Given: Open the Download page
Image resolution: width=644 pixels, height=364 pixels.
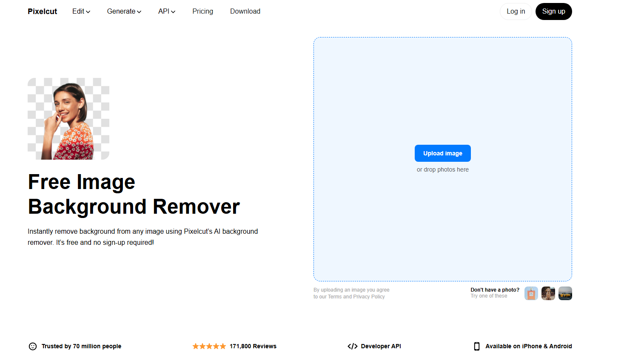Looking at the screenshot, I should click(245, 11).
